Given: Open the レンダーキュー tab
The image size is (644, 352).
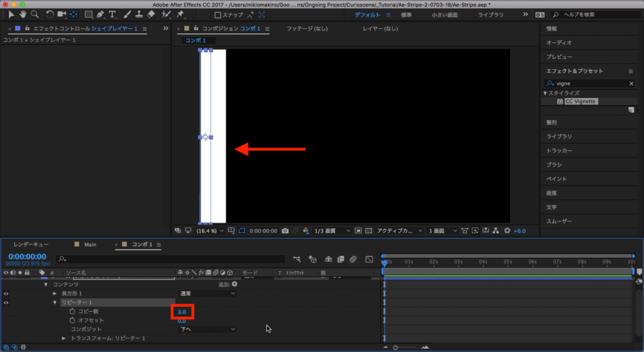Looking at the screenshot, I should 31,245.
